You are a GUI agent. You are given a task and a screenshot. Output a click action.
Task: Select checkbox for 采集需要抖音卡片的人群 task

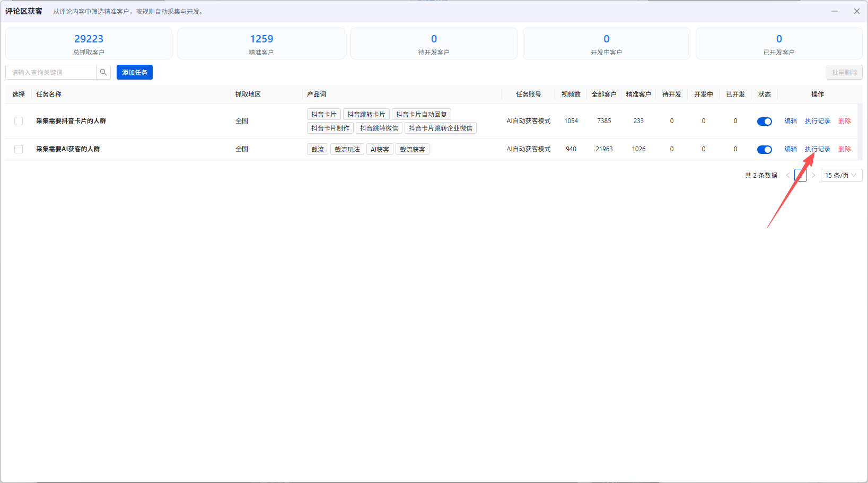(x=19, y=121)
